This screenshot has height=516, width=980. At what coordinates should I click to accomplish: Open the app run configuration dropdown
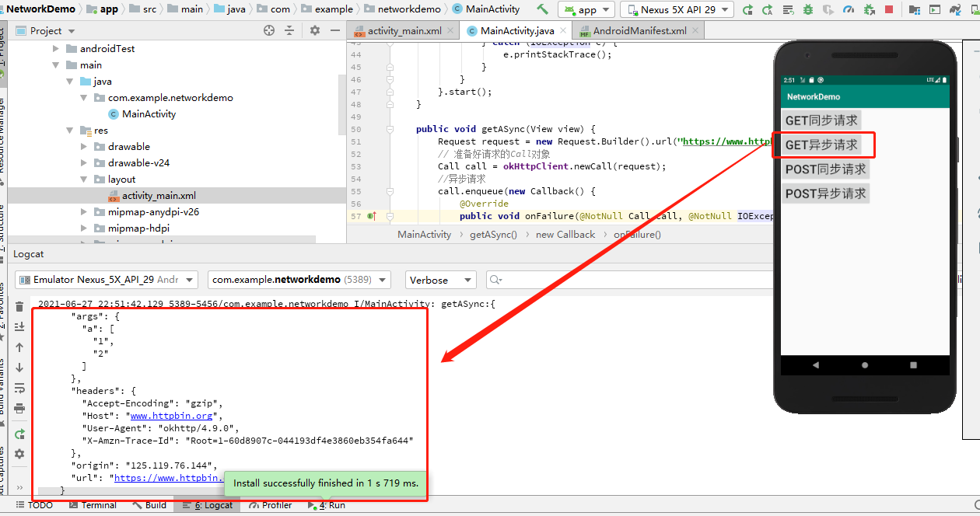[x=586, y=10]
